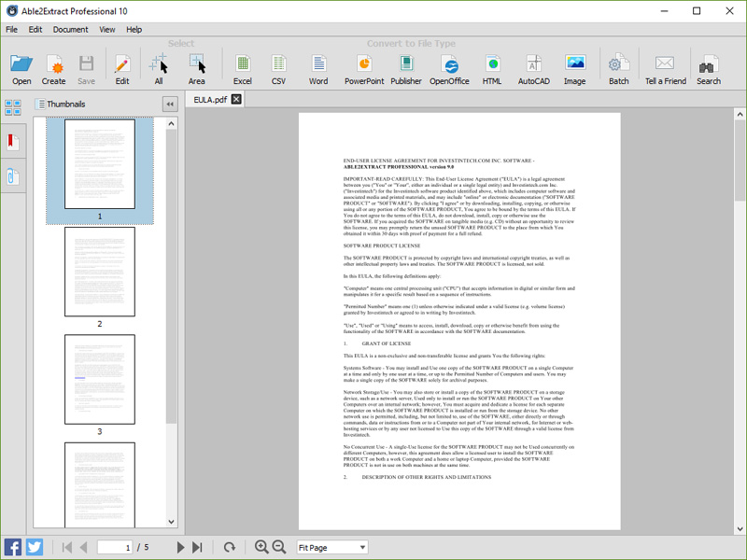Open the Fit Page zoom dropdown
747x560 pixels.
[x=331, y=548]
